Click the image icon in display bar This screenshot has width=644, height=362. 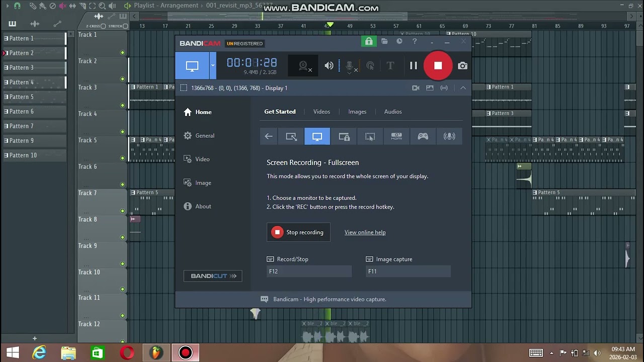click(430, 88)
